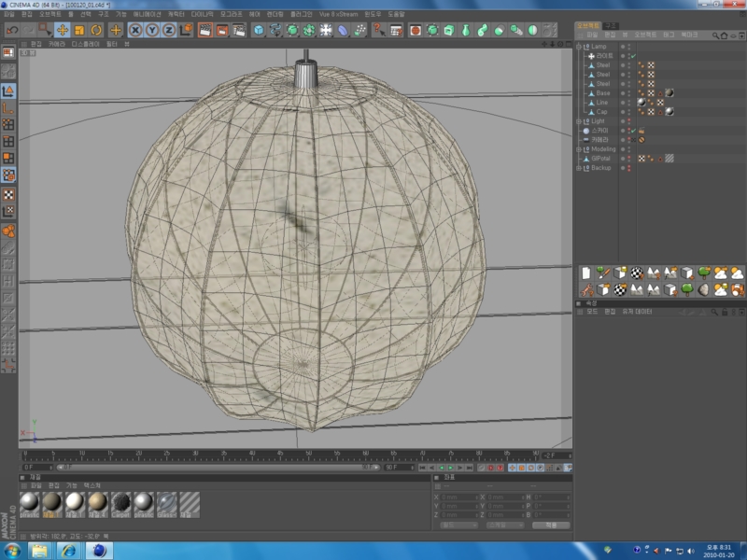Viewport: 747px width, 560px height.
Task: Click the apply button in coordinates panel
Action: (551, 525)
